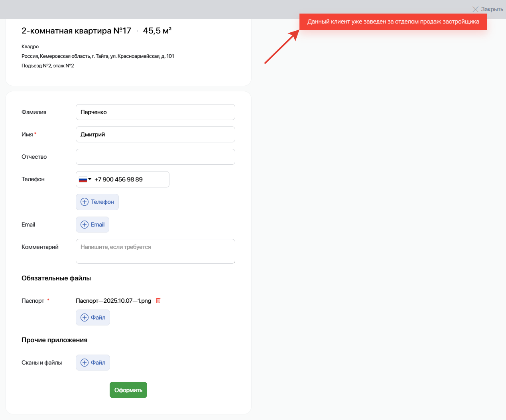Click the Подъезд №2, этаж №2 text

click(47, 66)
